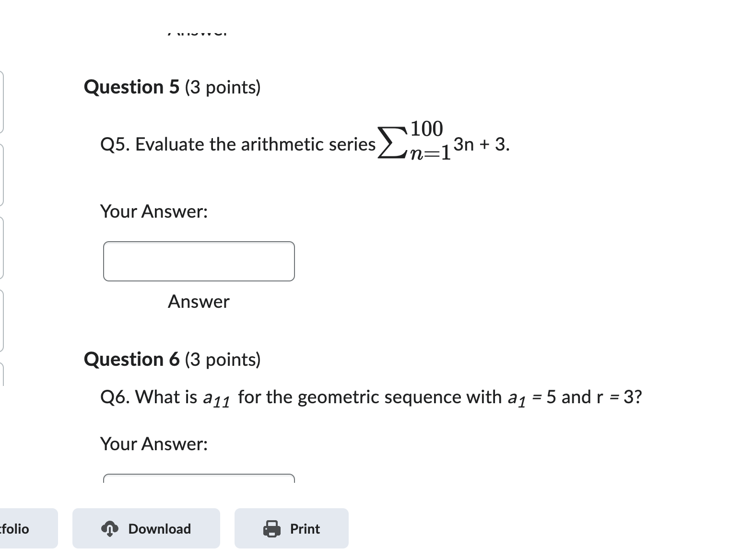Select the Question 6 heading
This screenshot has width=730, height=560.
pyautogui.click(x=172, y=360)
